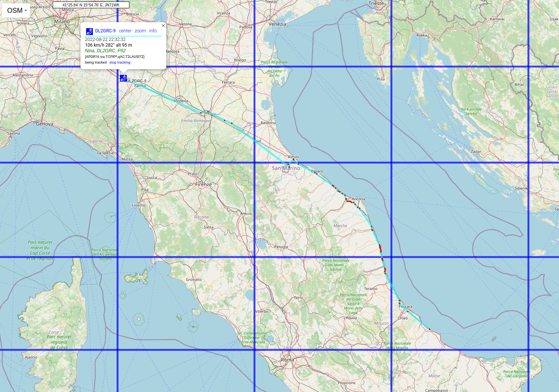
Task: Click center to recenter on the station
Action: tap(125, 31)
